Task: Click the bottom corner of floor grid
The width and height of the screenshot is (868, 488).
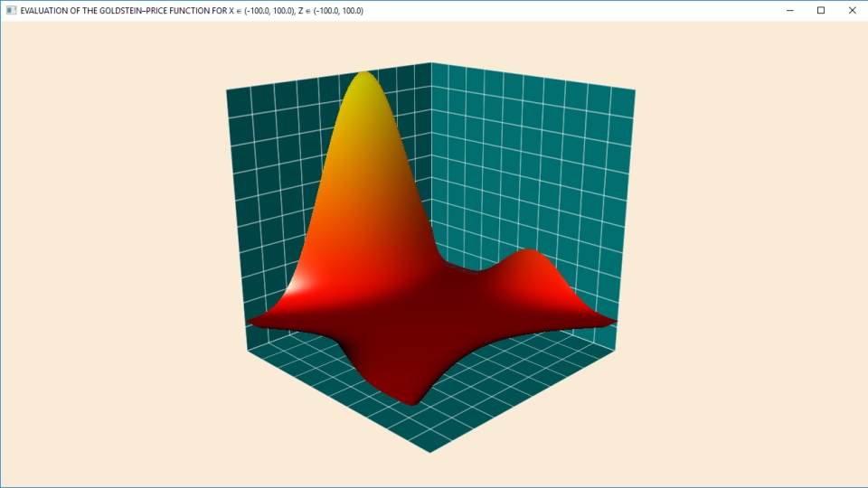Action: point(430,451)
